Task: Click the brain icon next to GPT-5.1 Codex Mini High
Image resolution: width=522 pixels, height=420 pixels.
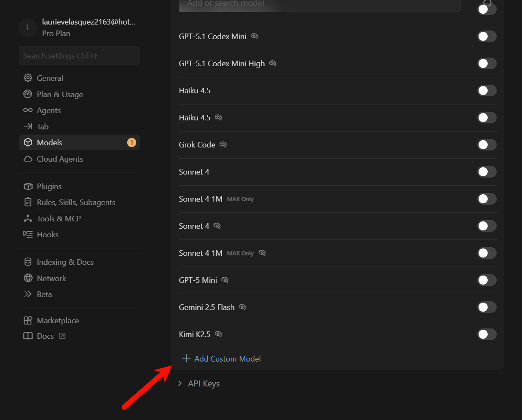Action: [273, 63]
